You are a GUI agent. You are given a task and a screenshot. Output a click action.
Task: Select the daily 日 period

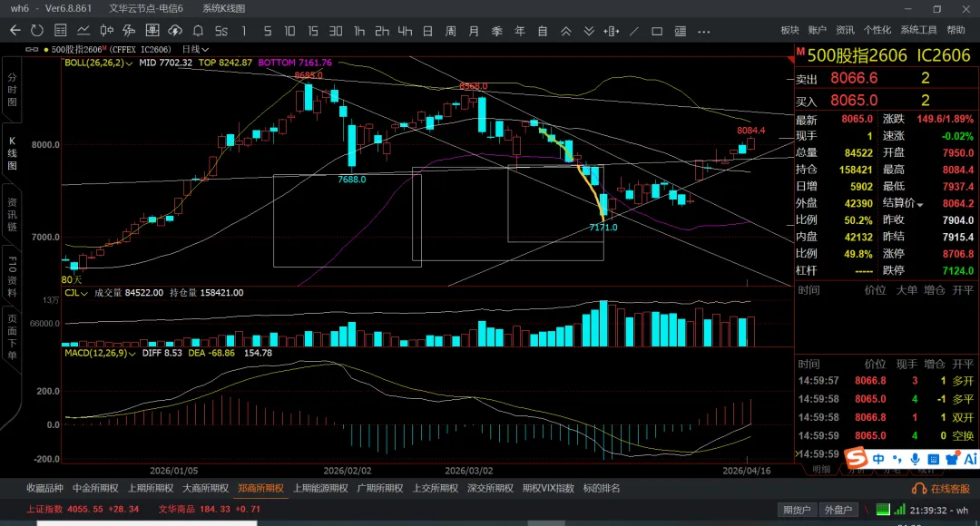tap(427, 31)
